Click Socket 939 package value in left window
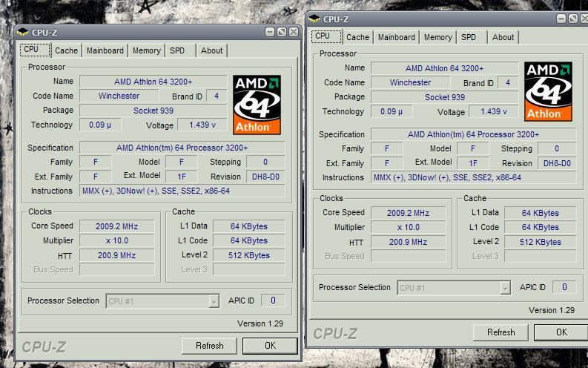The width and height of the screenshot is (588, 368). (153, 111)
